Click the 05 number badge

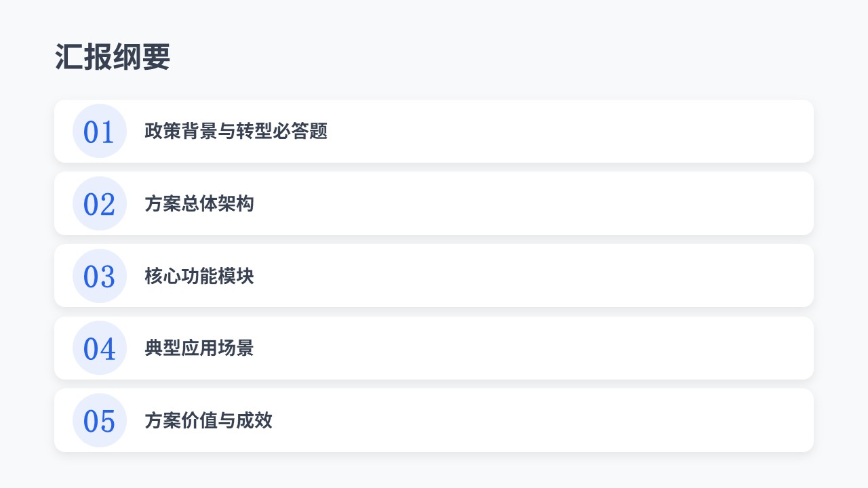(100, 420)
